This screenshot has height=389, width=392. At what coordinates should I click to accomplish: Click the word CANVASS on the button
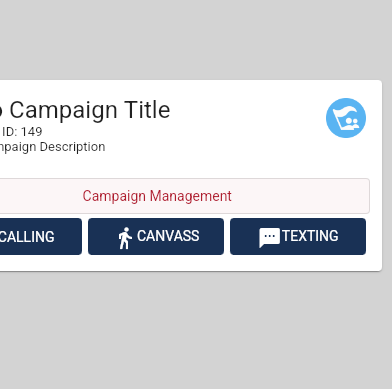(x=168, y=236)
